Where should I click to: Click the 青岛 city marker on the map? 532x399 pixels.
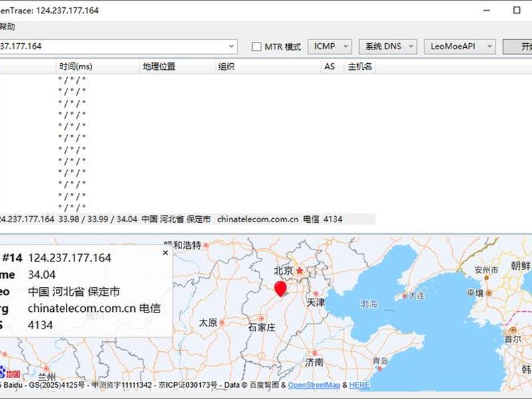click(380, 368)
